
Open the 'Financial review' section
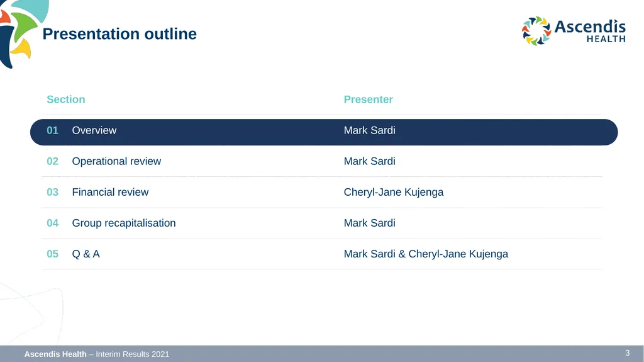pyautogui.click(x=110, y=192)
